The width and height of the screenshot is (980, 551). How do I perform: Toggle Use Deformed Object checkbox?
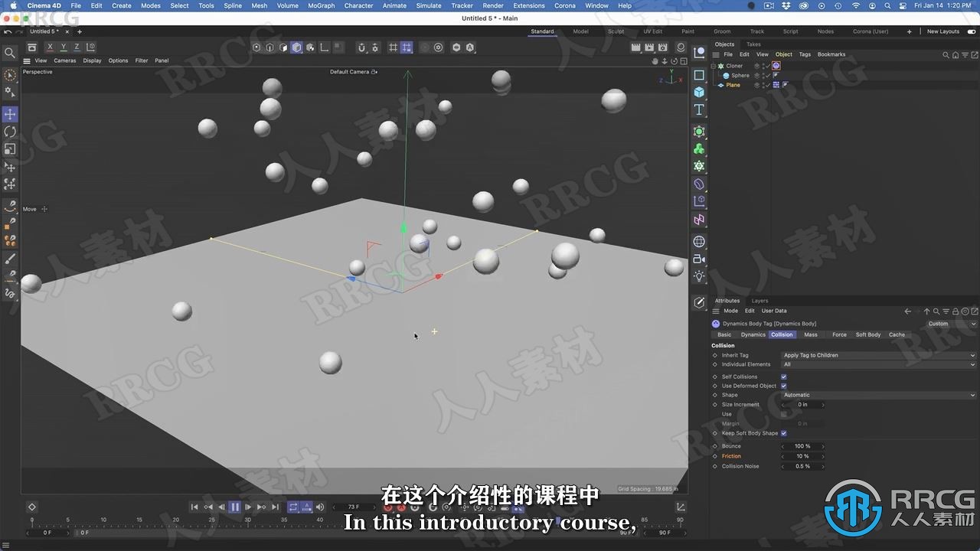coord(783,386)
